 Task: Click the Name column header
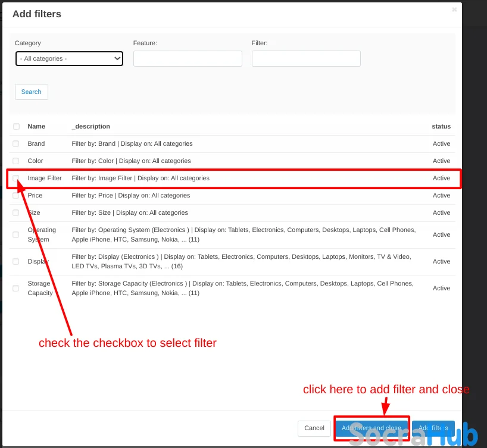point(36,127)
